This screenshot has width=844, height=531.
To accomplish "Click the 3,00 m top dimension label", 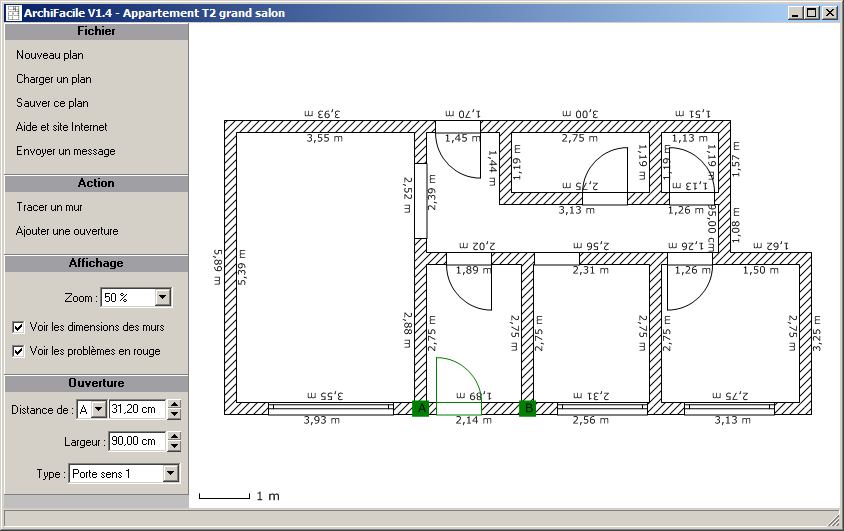I will pyautogui.click(x=580, y=114).
